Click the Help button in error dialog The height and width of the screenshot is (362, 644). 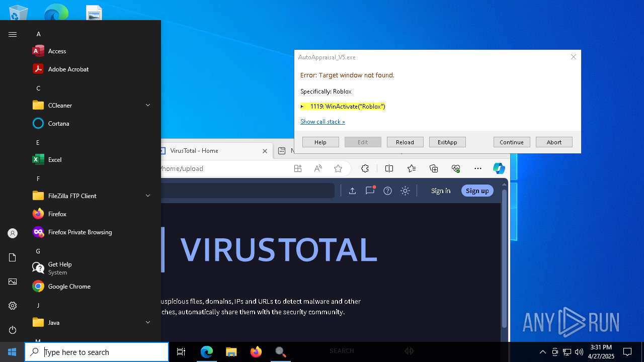tap(320, 142)
